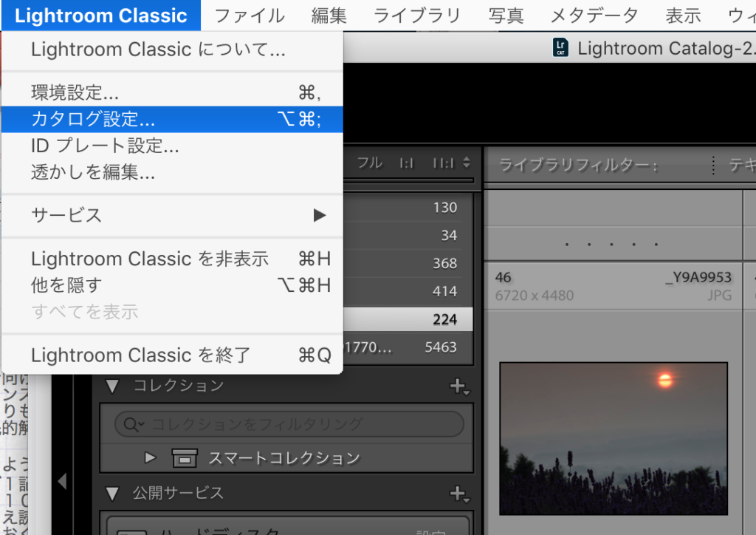Viewport: 756px width, 535px height.
Task: Click the Lr catalog icon in title bar
Action: point(560,48)
